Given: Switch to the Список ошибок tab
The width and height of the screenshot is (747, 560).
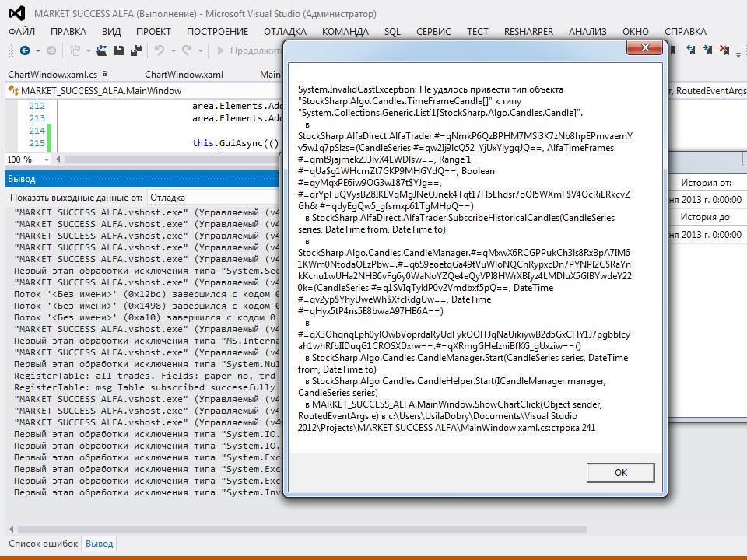Looking at the screenshot, I should click(x=43, y=544).
